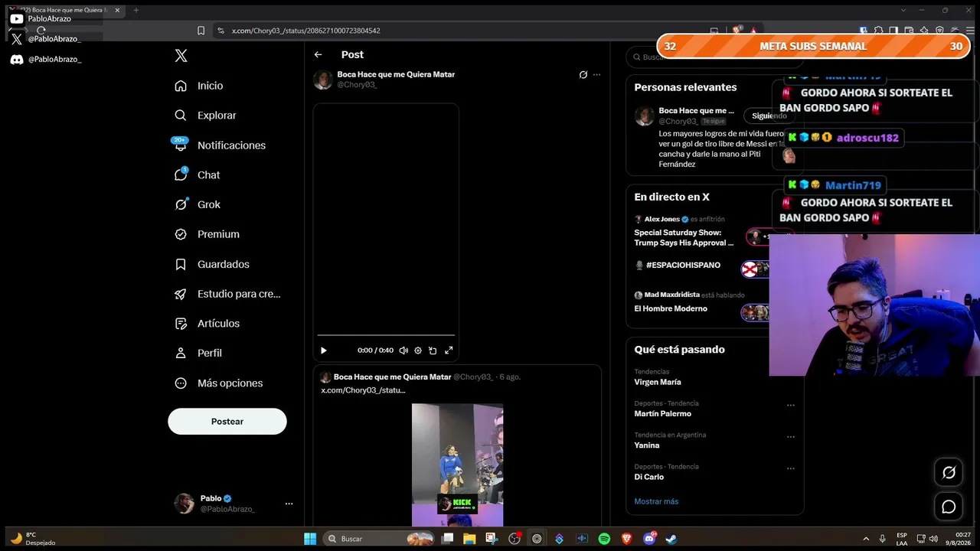The height and width of the screenshot is (551, 980).
Task: Open the quoted post concert thumbnail
Action: coord(457,465)
